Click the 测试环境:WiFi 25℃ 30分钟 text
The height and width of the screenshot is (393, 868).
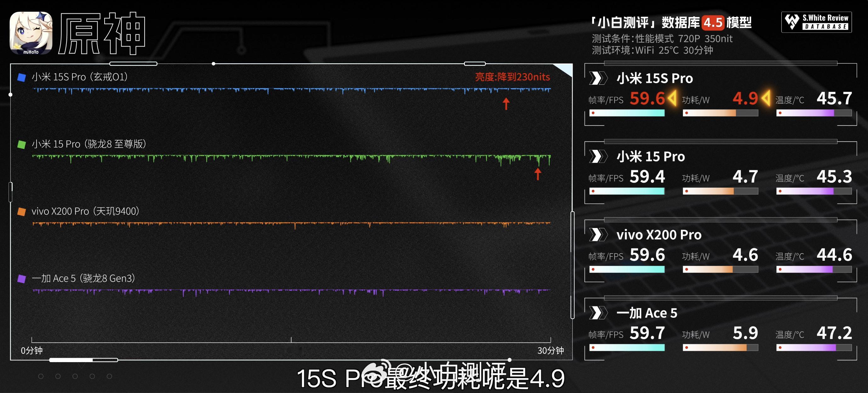[652, 50]
